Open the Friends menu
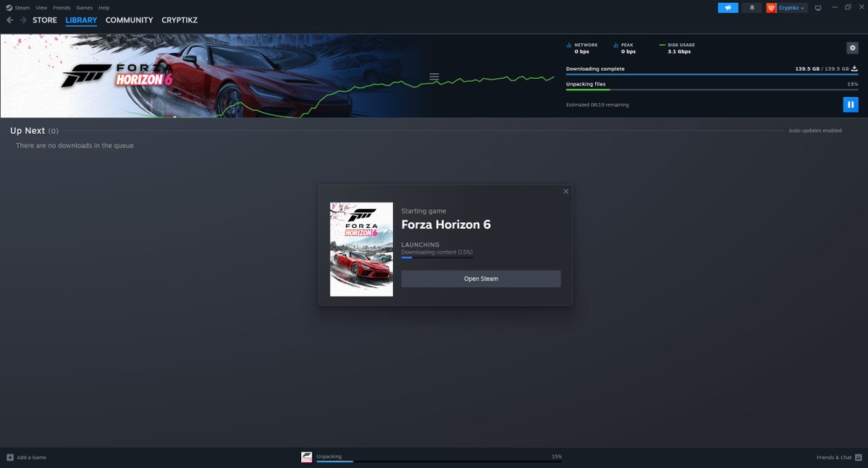 click(62, 8)
